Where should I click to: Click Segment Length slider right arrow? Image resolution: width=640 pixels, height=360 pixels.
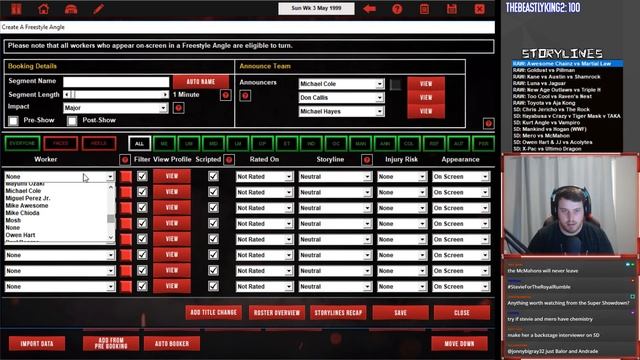[165, 95]
